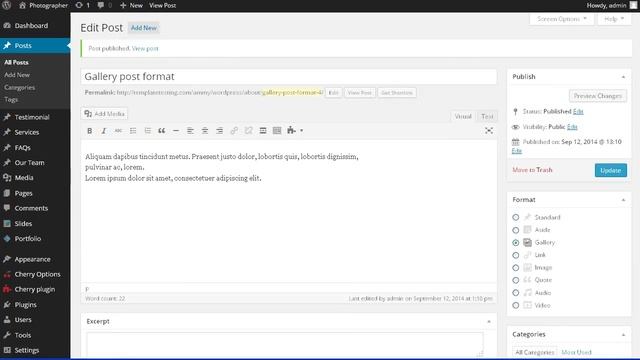The height and width of the screenshot is (360, 640).
Task: Move this post to Trash
Action: coord(532,170)
